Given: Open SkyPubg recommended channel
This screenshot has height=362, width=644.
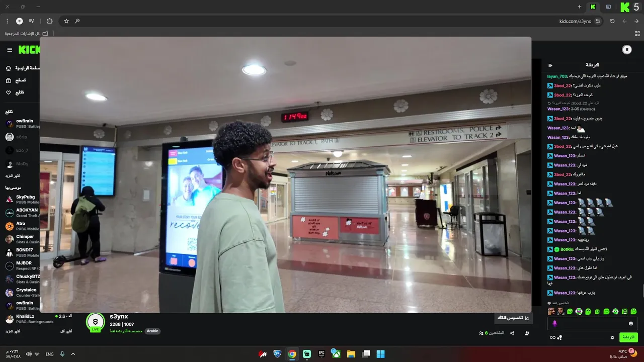Looking at the screenshot, I should tap(22, 199).
